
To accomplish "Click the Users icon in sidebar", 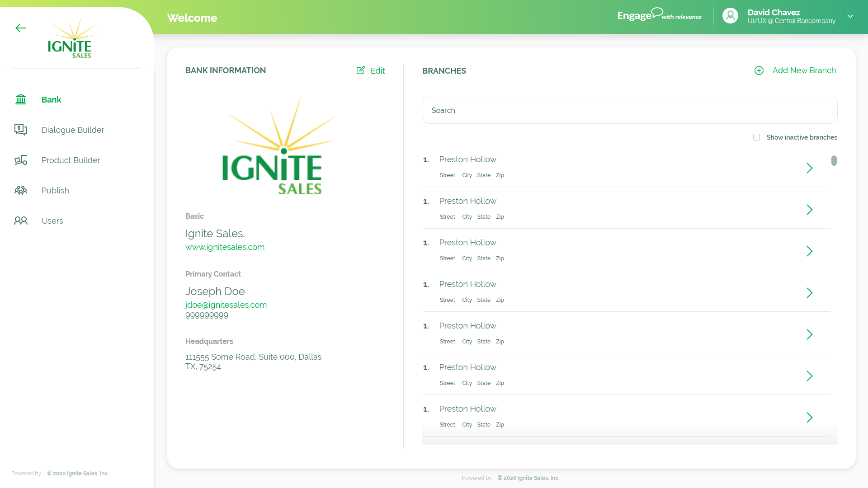I will [x=21, y=221].
